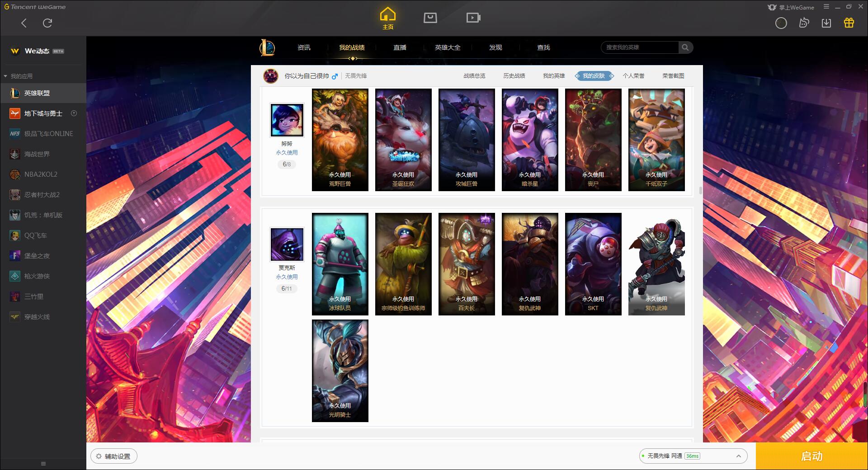Open the store bag icon in top bar
Viewport: 868px width, 470px height.
(430, 18)
